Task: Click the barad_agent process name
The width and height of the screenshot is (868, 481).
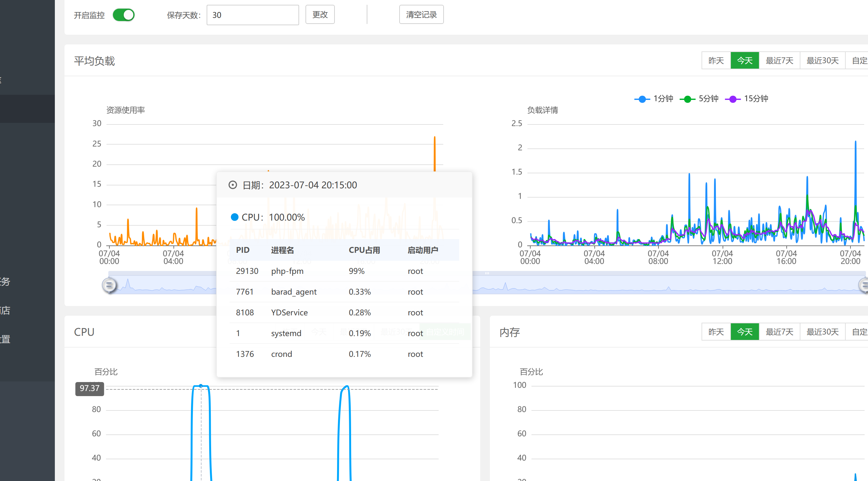Action: pyautogui.click(x=294, y=292)
